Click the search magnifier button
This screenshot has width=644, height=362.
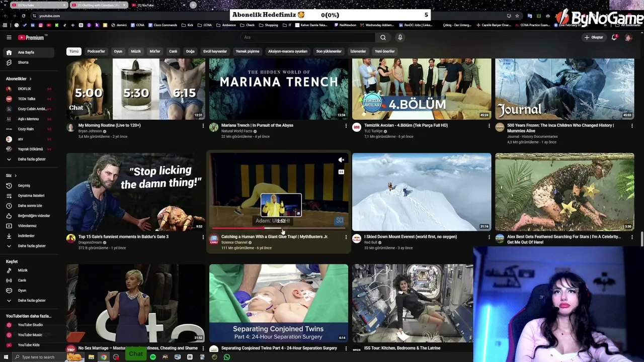[x=383, y=37]
